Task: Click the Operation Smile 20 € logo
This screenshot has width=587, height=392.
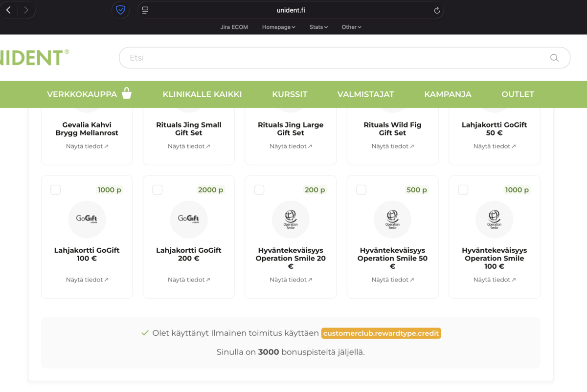Action: pyautogui.click(x=291, y=219)
